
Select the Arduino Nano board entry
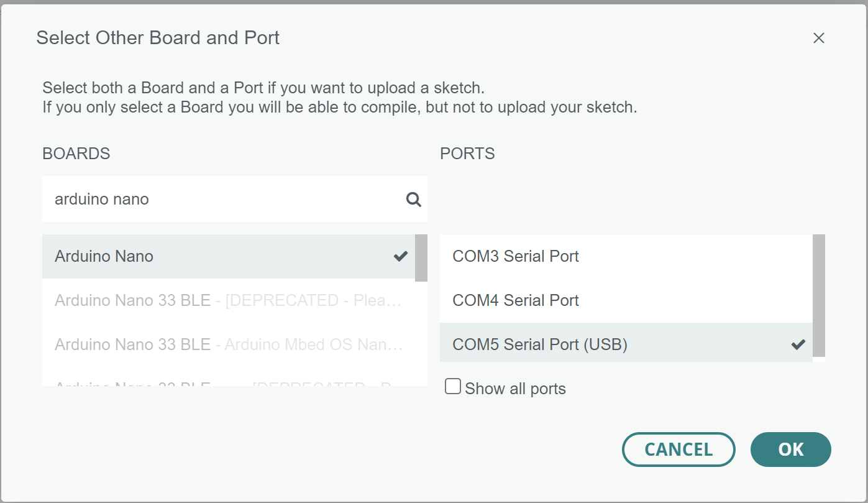point(229,256)
